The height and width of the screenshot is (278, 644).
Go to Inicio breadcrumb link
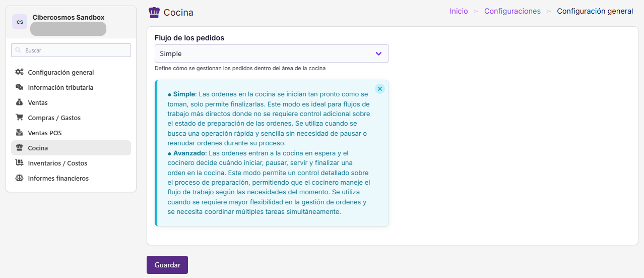tap(459, 11)
